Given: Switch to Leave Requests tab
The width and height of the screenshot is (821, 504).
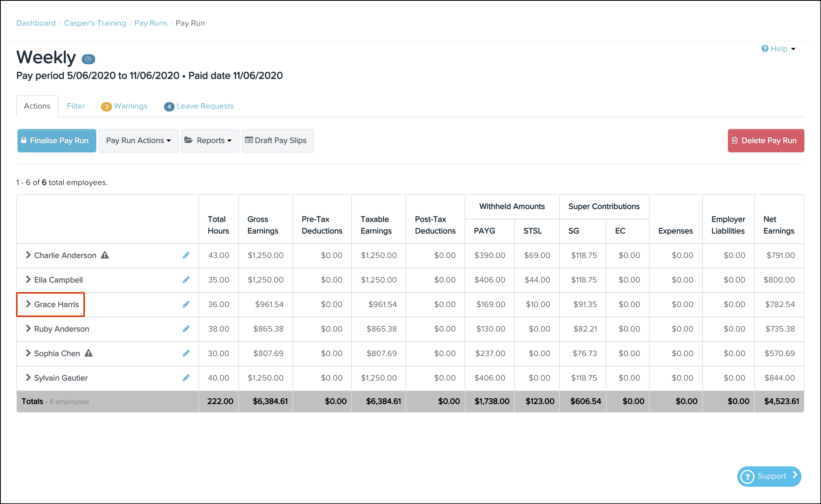Looking at the screenshot, I should pyautogui.click(x=199, y=106).
